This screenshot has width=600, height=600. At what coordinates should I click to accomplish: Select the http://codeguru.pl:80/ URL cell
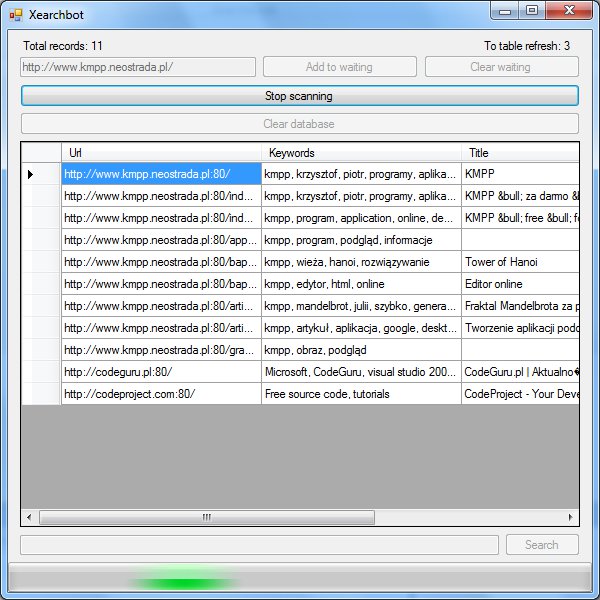click(161, 372)
